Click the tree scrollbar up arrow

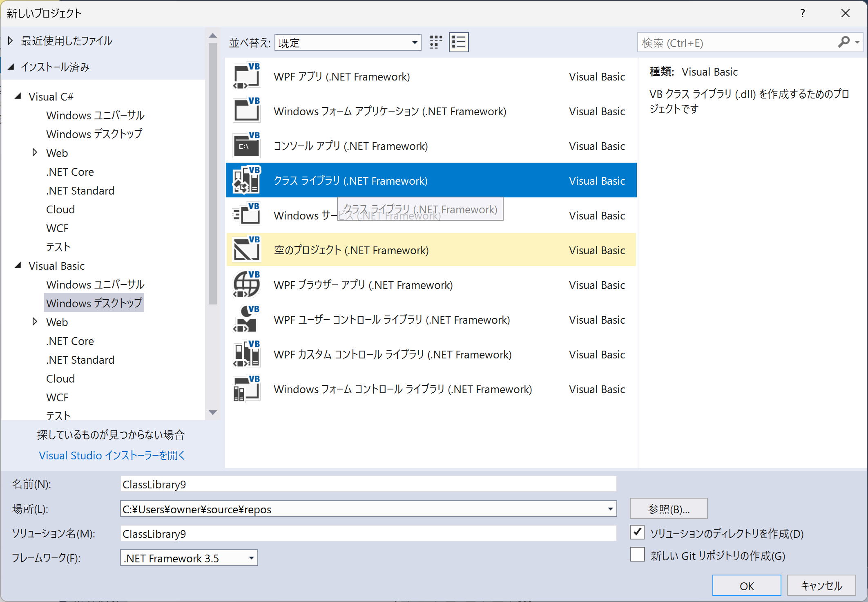coord(212,36)
